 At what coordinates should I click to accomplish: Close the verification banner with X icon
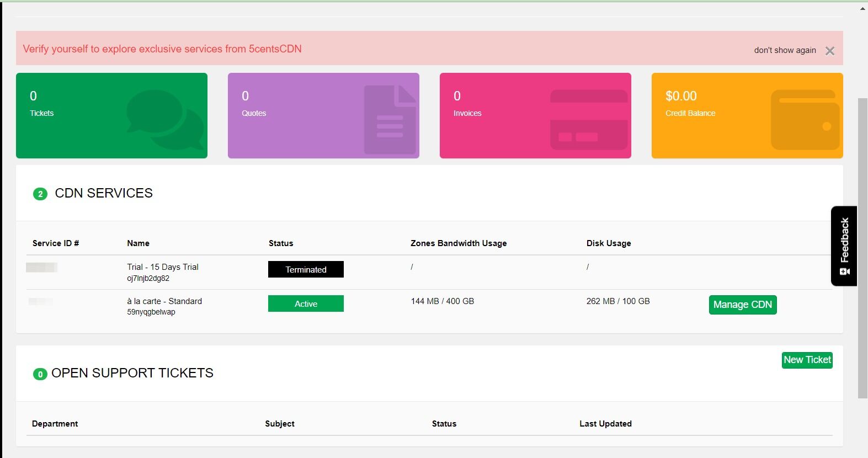point(829,51)
